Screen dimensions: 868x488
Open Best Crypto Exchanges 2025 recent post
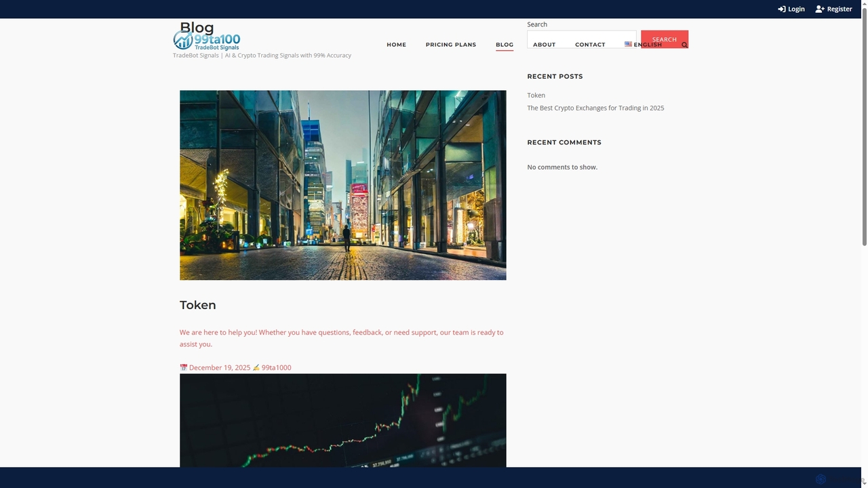tap(595, 108)
